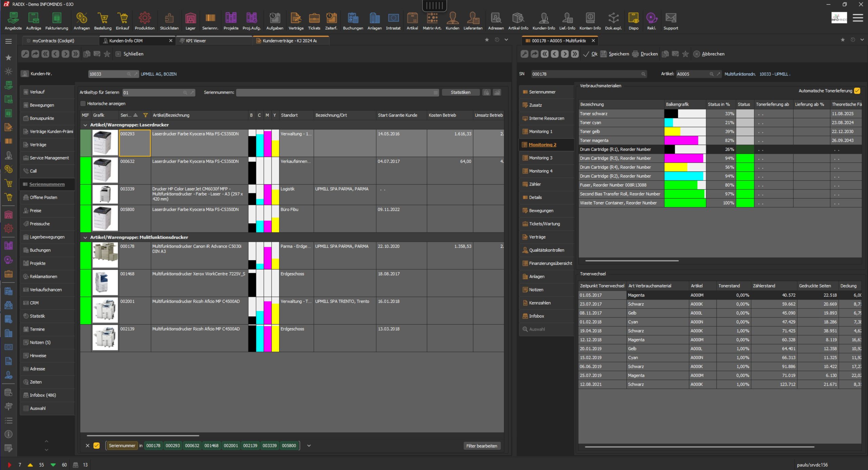Enable the Historische anzeigen checkbox
The height and width of the screenshot is (470, 868).
83,103
